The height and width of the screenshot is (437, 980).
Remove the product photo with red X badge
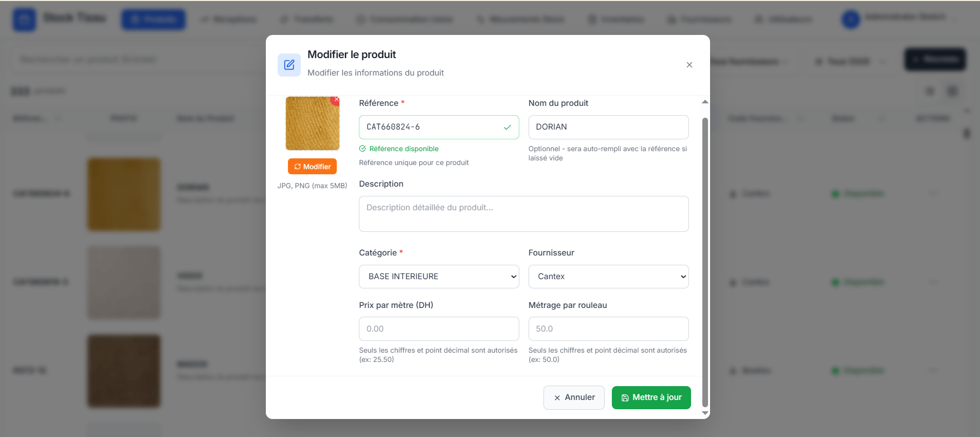(336, 100)
